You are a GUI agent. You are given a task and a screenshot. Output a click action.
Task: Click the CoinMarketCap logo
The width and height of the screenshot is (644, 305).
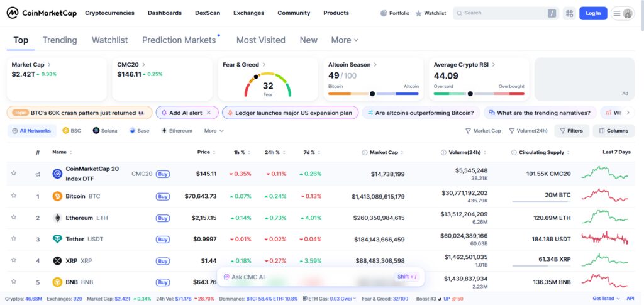(x=42, y=13)
